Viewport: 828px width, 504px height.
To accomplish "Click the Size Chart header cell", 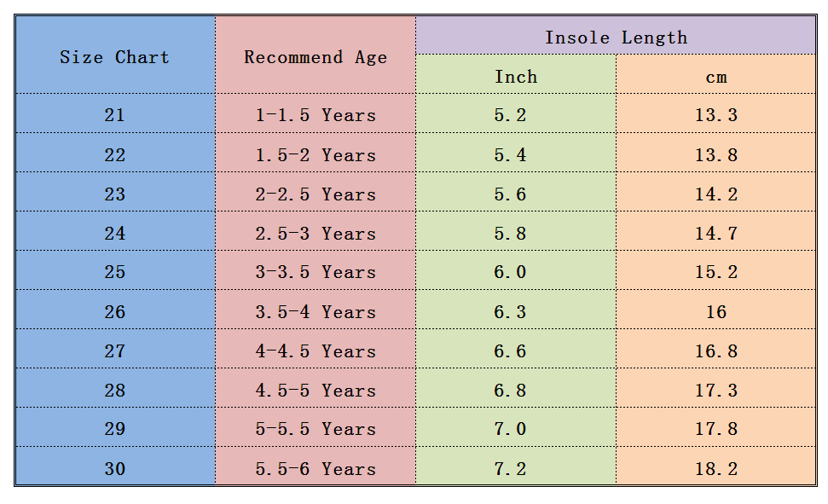I will 115,57.
